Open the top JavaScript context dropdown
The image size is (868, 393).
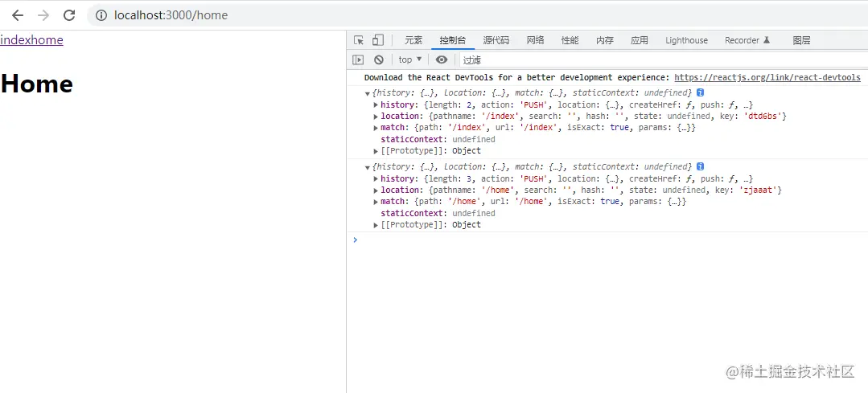pos(410,59)
